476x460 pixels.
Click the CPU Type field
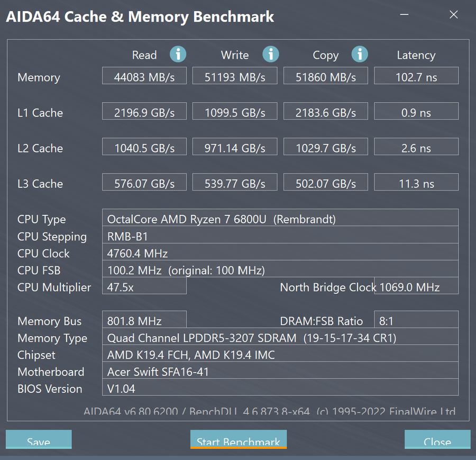tap(280, 218)
